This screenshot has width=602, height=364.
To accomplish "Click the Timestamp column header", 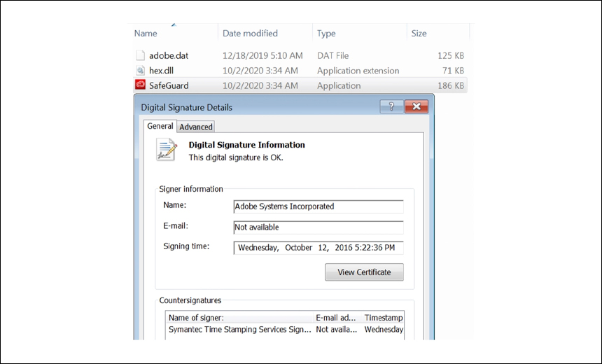I will (x=383, y=318).
